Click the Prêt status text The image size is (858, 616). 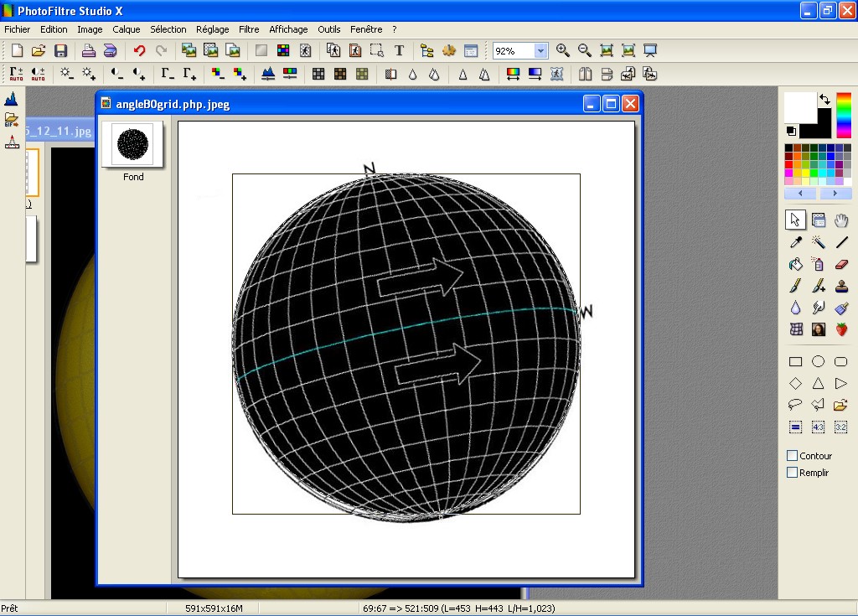point(9,608)
